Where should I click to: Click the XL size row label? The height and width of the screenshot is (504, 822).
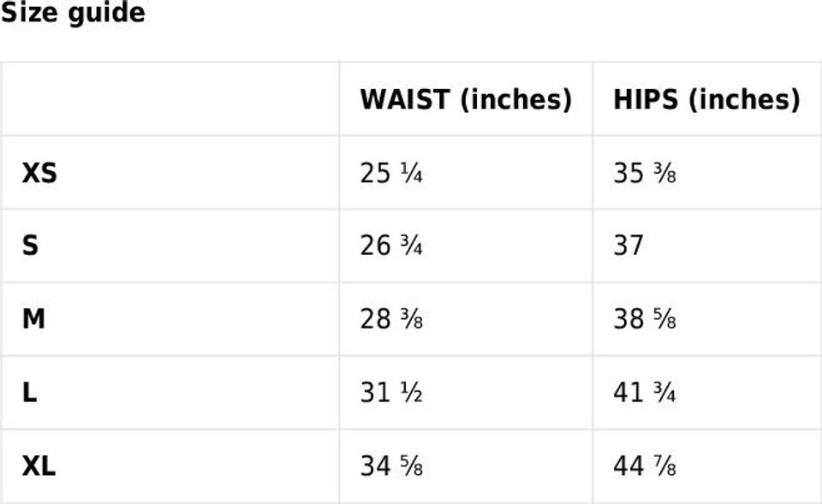[39, 467]
